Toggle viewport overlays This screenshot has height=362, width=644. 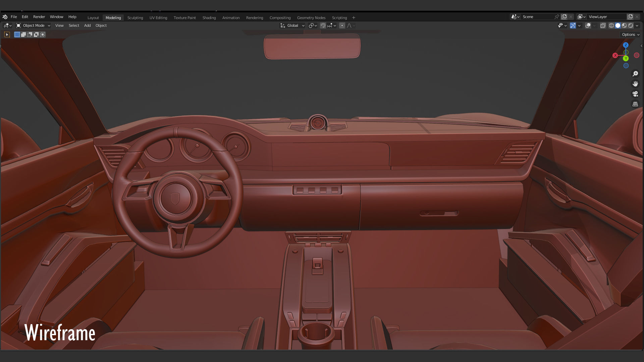click(588, 25)
